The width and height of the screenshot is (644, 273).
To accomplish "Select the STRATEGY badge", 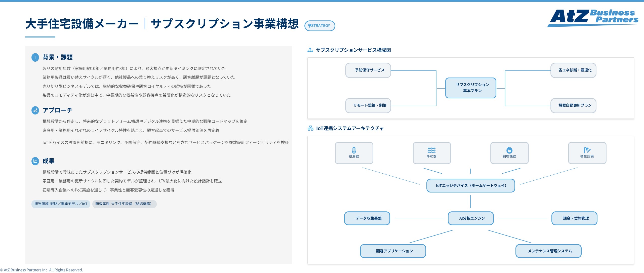I will click(x=320, y=26).
